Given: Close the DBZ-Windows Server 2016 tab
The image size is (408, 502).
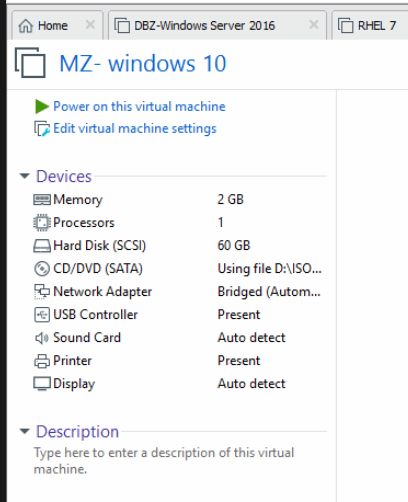Looking at the screenshot, I should [314, 25].
